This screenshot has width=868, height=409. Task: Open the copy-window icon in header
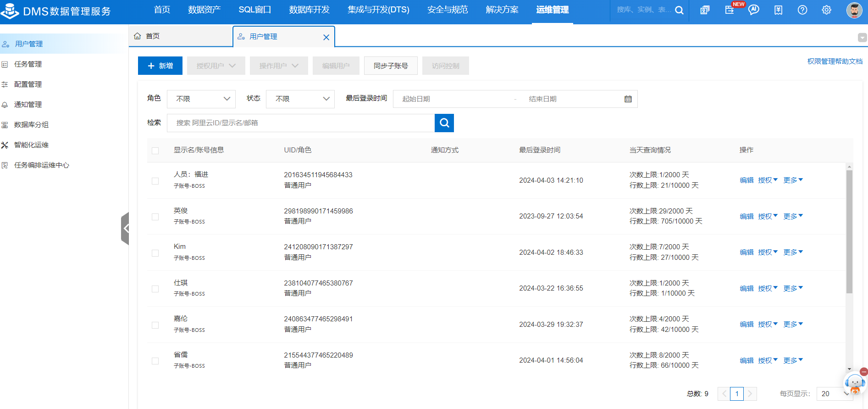pos(705,10)
